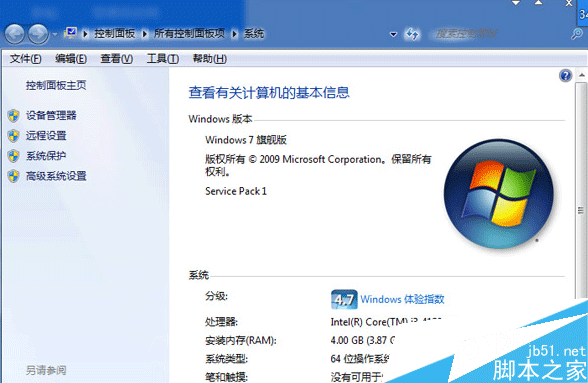Open 控制面板主页 link
The height and width of the screenshot is (383, 588).
pyautogui.click(x=56, y=86)
